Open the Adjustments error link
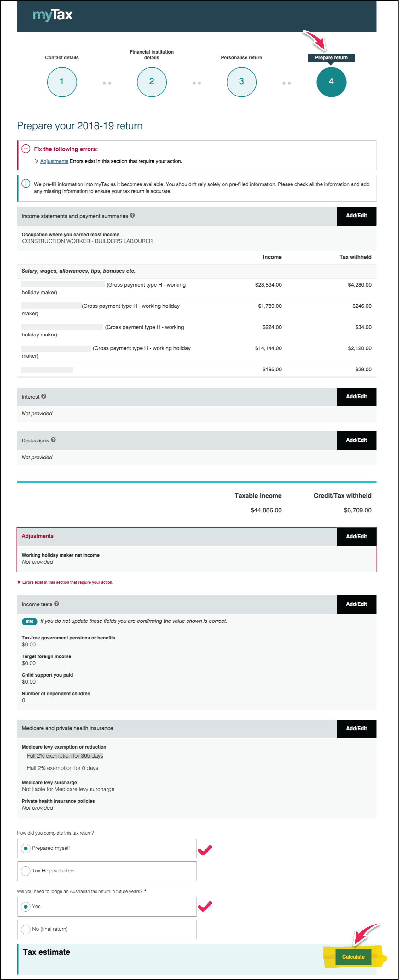The height and width of the screenshot is (980, 399). tap(54, 161)
